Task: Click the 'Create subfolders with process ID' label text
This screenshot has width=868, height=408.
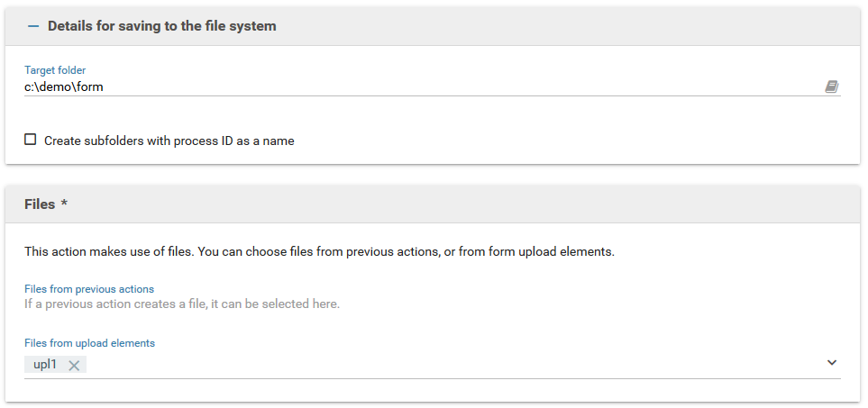Action: point(169,141)
